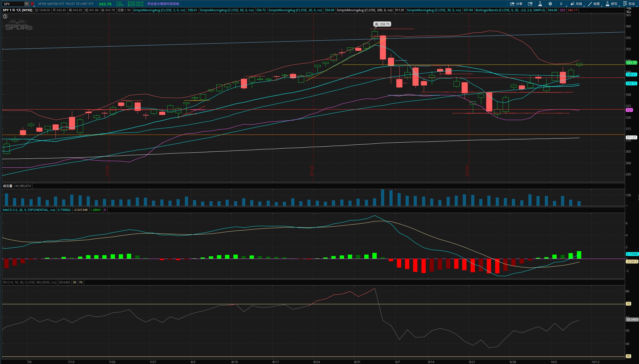The height and width of the screenshot is (364, 639).
Task: Click the magenta 323 axis tag
Action: point(629,110)
